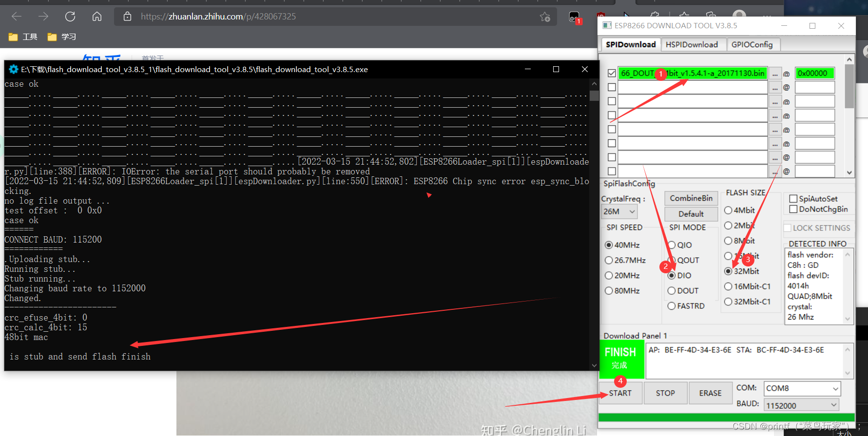This screenshot has height=436, width=868.
Task: Select 16Mbit-C1 flash size
Action: tap(728, 286)
